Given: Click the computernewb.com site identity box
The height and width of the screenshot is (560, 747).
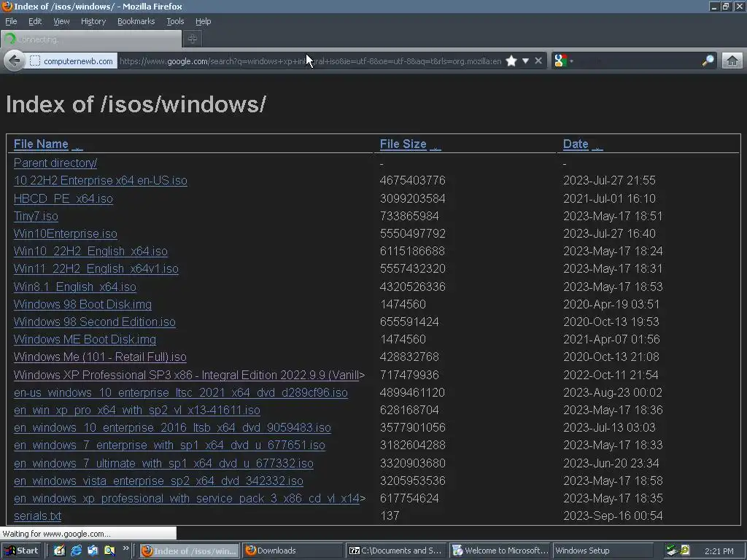Looking at the screenshot, I should 72,61.
